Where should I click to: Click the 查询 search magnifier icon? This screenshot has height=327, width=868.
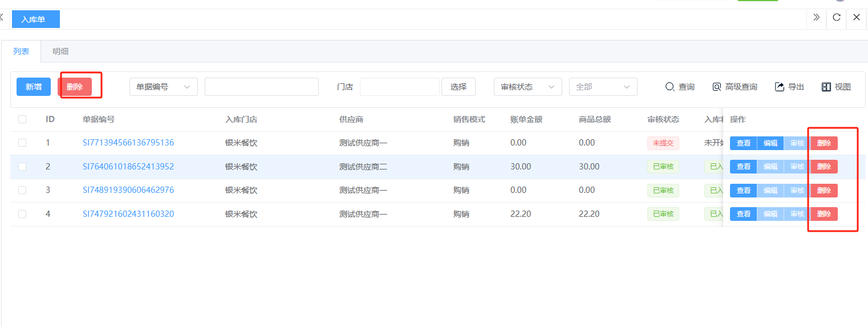(670, 87)
